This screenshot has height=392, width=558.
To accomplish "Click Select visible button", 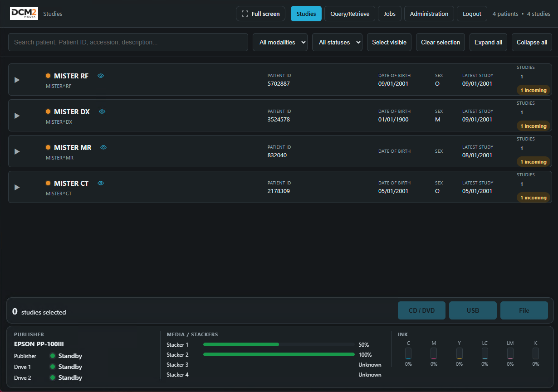I will 389,42.
